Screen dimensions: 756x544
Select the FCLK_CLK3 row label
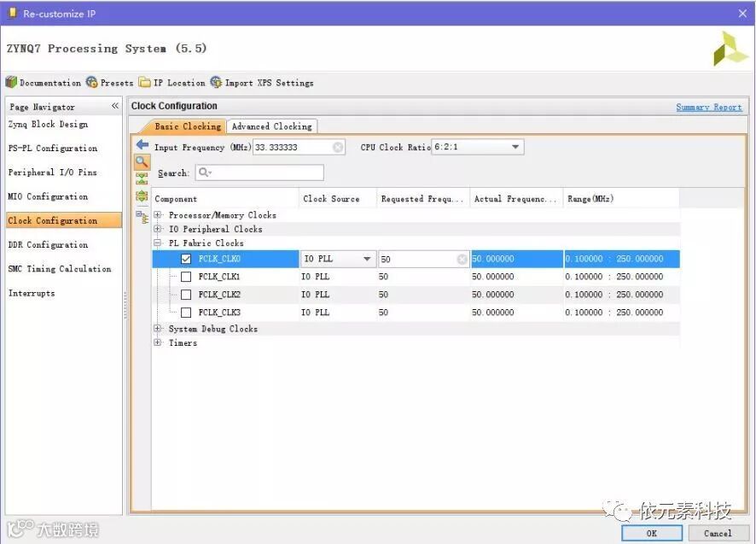click(x=219, y=313)
